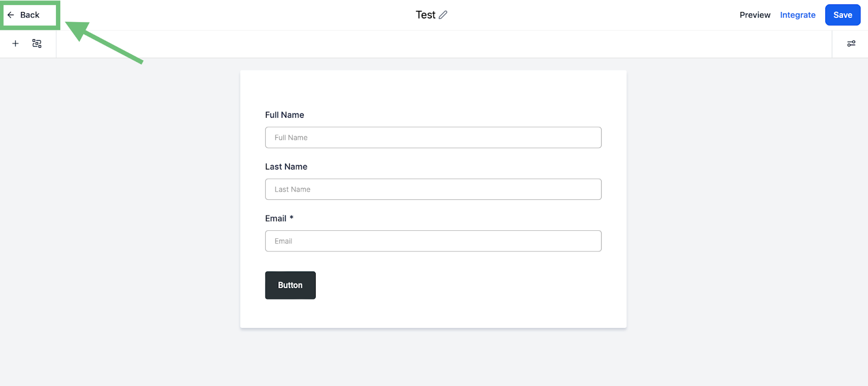
Task: Select the Full Name field label
Action: click(284, 115)
